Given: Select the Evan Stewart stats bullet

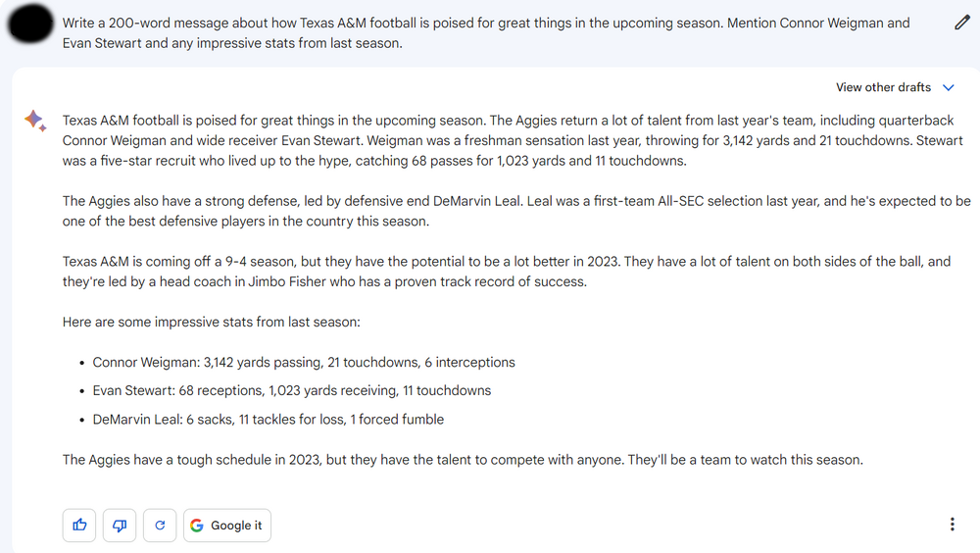Looking at the screenshot, I should (x=292, y=390).
